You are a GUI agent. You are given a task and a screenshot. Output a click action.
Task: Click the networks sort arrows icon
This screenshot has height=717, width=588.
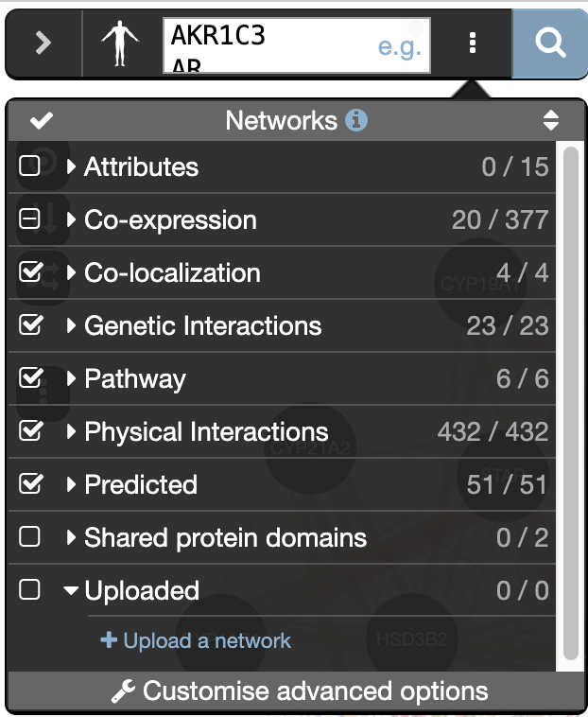[x=551, y=121]
